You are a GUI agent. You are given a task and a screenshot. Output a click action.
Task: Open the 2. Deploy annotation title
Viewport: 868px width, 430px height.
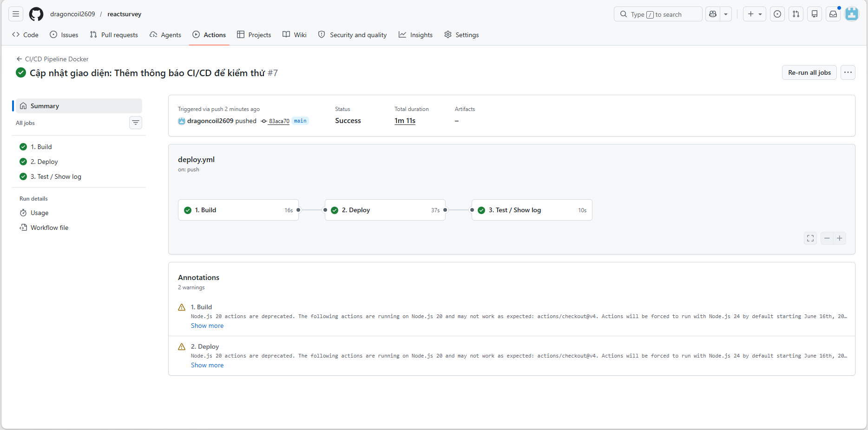205,346
